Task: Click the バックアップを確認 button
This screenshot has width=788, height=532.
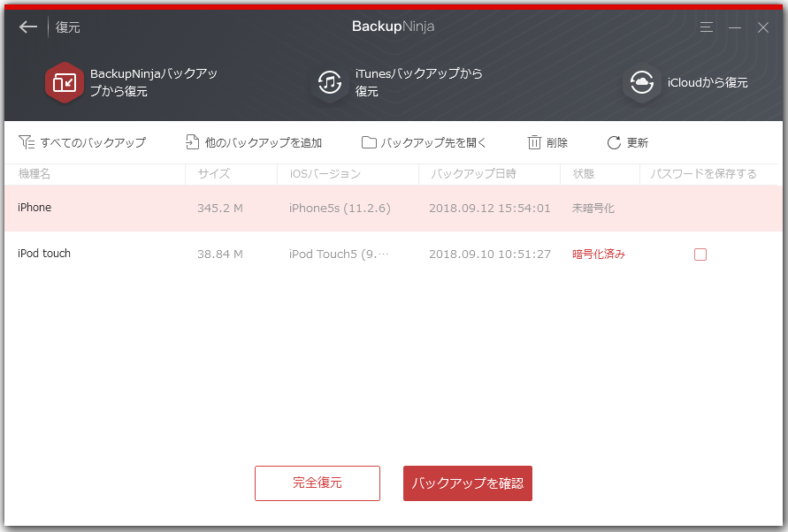Action: click(467, 483)
